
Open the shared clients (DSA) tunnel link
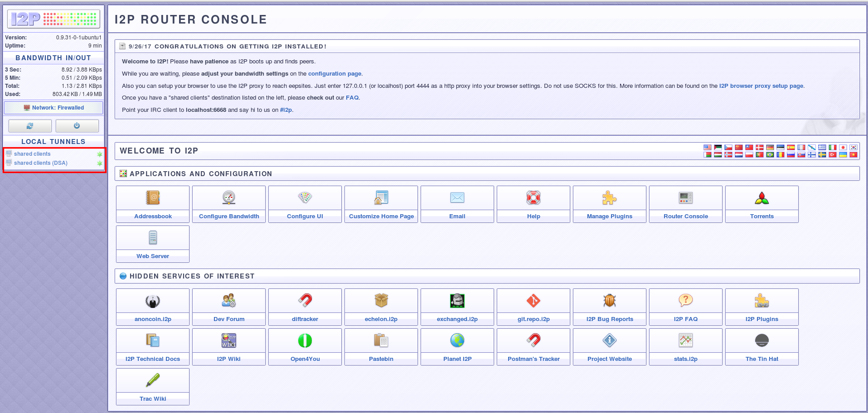click(41, 163)
